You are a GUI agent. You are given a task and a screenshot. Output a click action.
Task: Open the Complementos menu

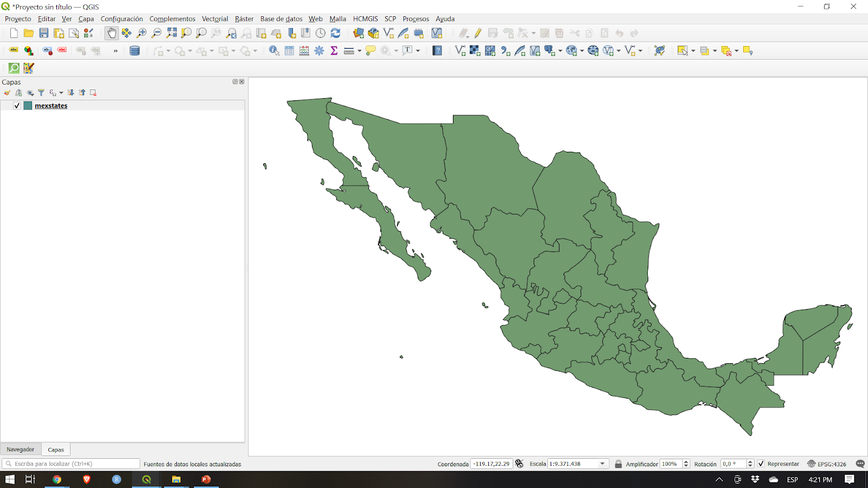(x=172, y=19)
